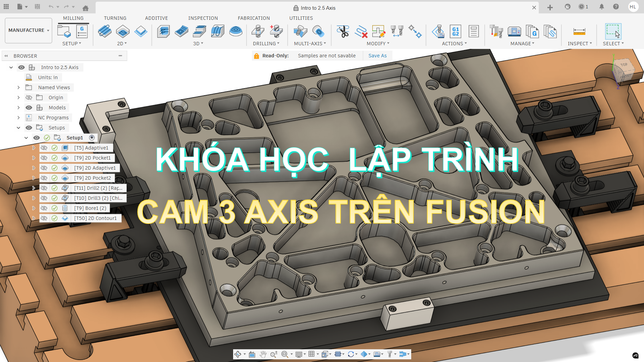Click the Measure ruler icon

pyautogui.click(x=579, y=32)
